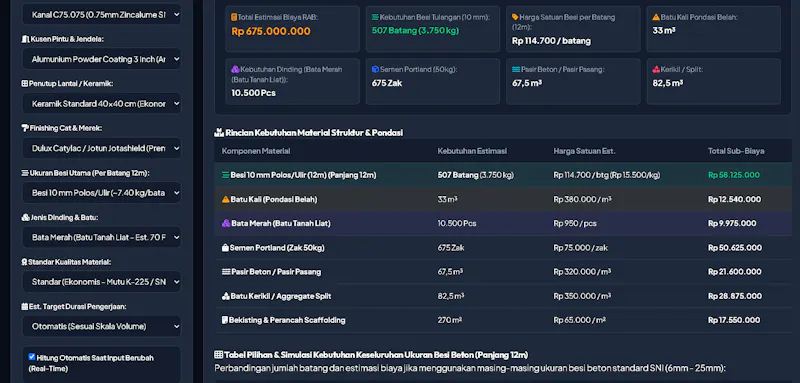Image resolution: width=800 pixels, height=383 pixels.
Task: Click the calendar icon beside Est. Target Durasi Pengerjaan
Action: [24, 307]
